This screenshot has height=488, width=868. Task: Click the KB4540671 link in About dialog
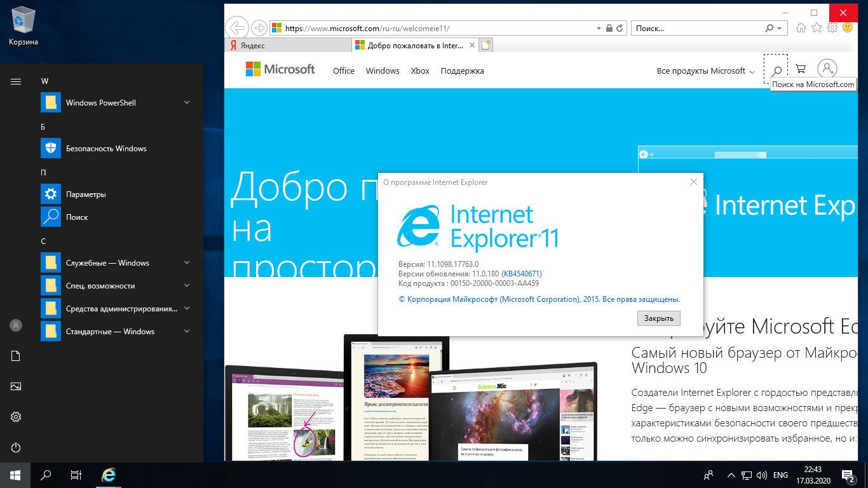pyautogui.click(x=522, y=274)
